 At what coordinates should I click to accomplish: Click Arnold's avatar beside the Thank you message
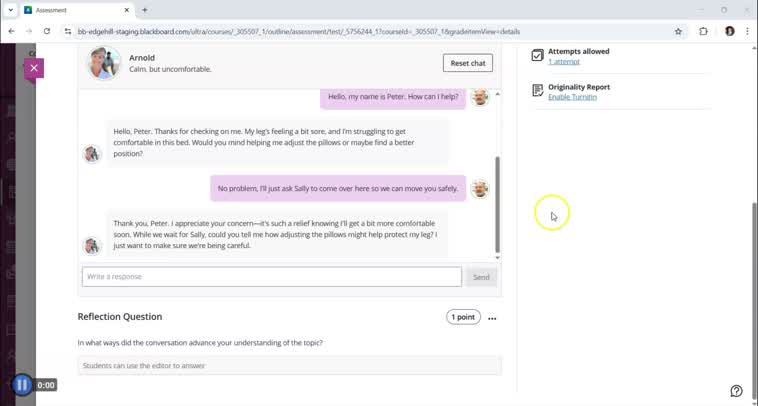click(x=92, y=246)
